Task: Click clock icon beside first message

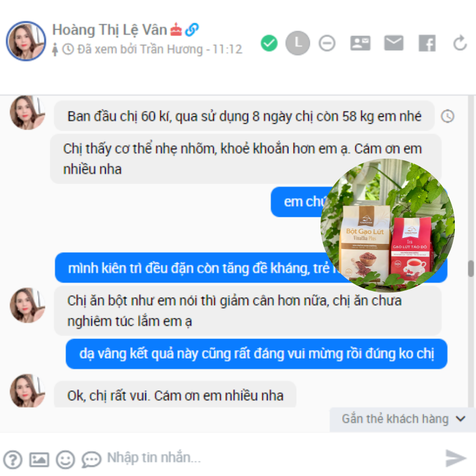Action: tap(447, 116)
